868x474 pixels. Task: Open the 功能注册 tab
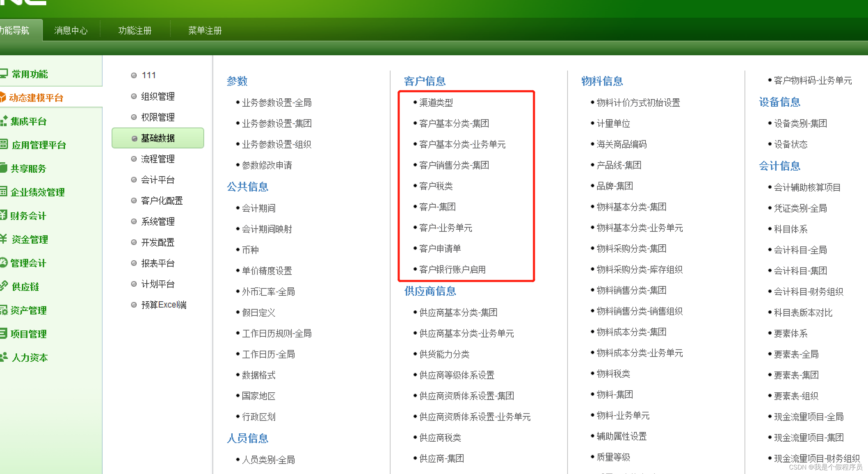point(135,31)
